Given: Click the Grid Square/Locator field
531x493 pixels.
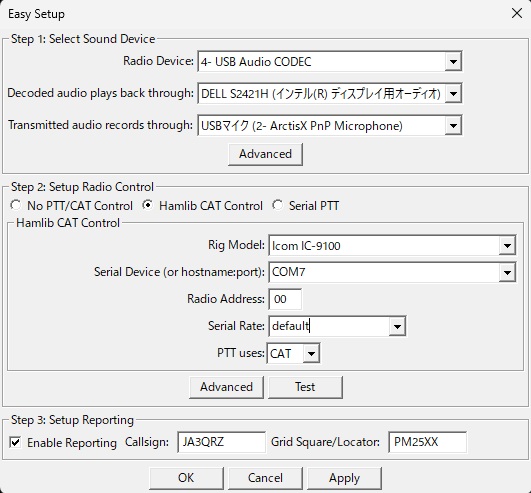Looking at the screenshot, I should [427, 442].
